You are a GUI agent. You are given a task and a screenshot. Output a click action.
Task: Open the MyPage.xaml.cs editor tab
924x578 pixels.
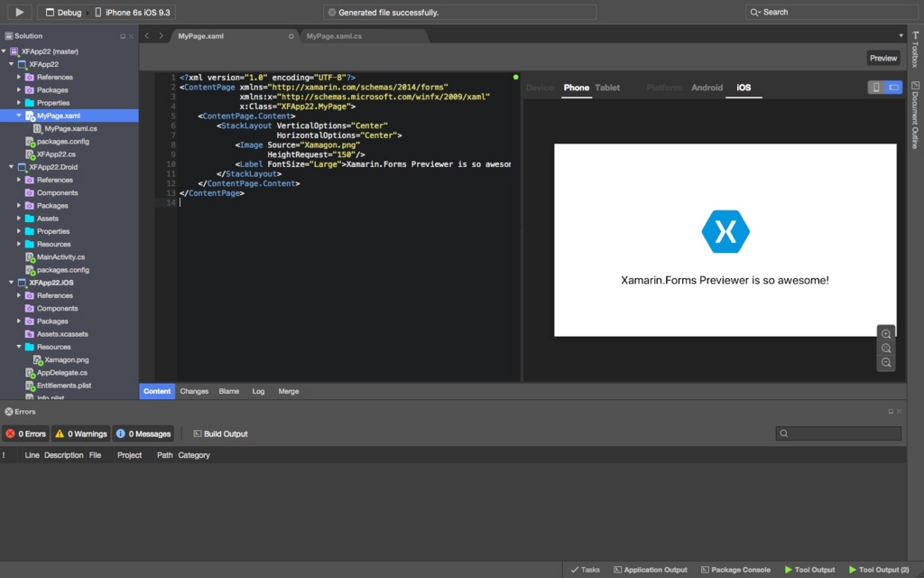coord(334,36)
